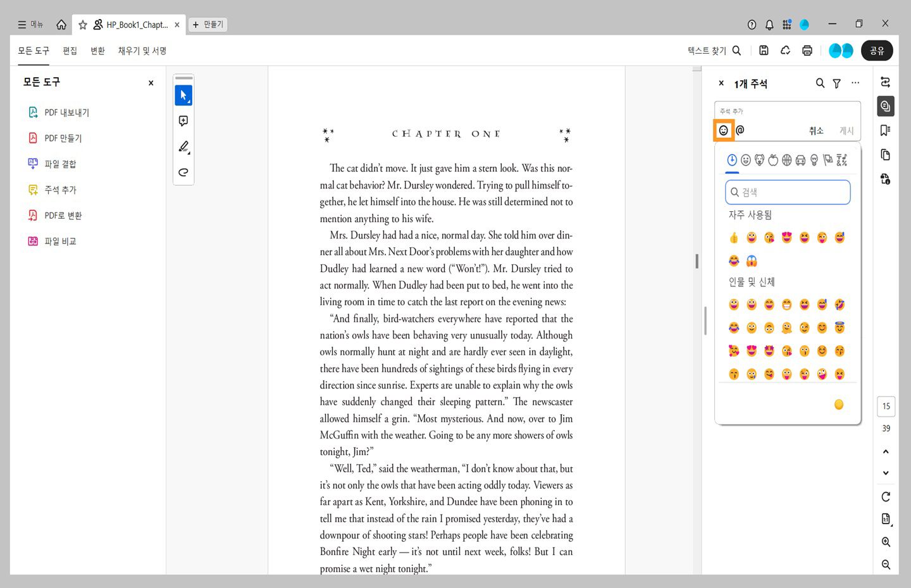Go to previous page with up chevron
The width and height of the screenshot is (911, 588).
point(886,451)
